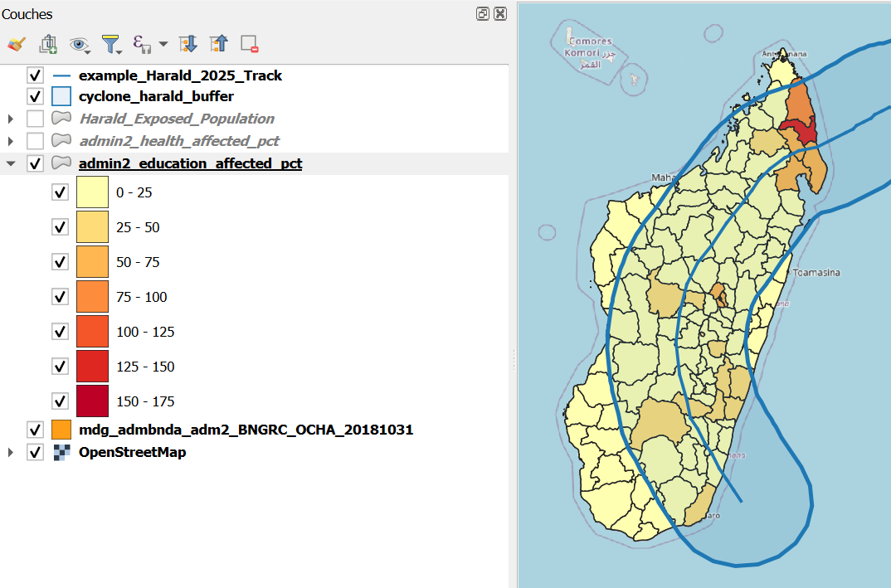
Task: Collapse the admin2_education_affected_pct layer
Action: coord(10,163)
